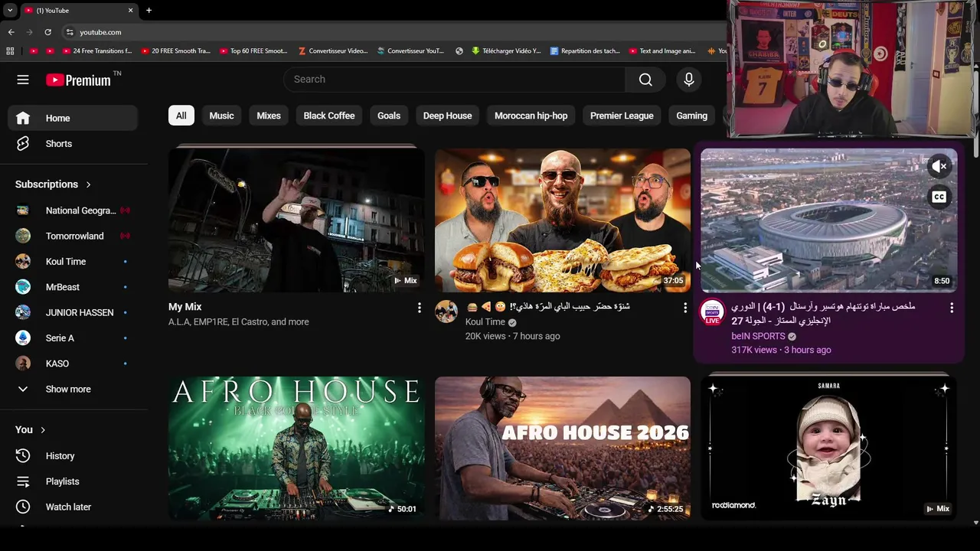Image resolution: width=980 pixels, height=551 pixels.
Task: Click Koul Time channel avatar under video
Action: pos(446,311)
